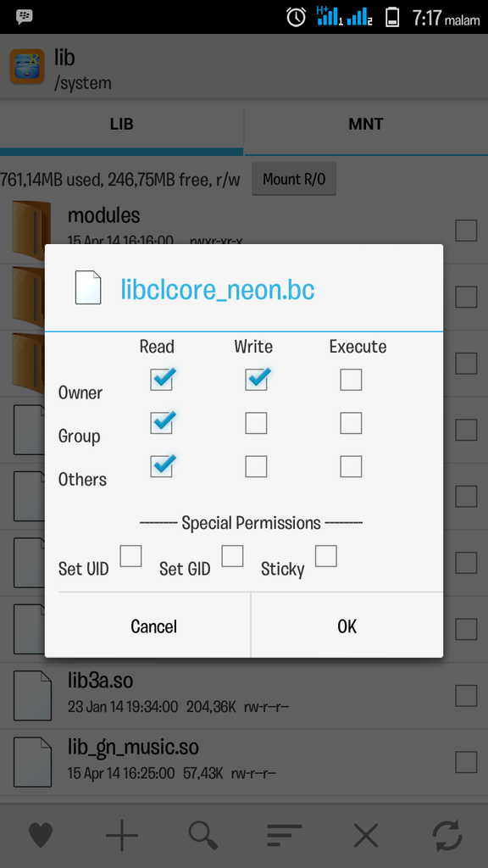
Task: Open search with the magnifier icon
Action: (203, 835)
